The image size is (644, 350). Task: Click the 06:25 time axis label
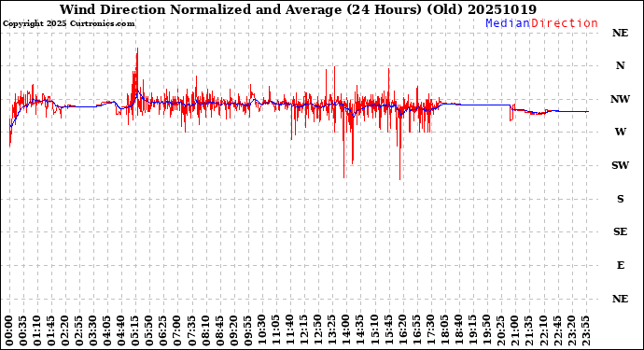tap(163, 331)
